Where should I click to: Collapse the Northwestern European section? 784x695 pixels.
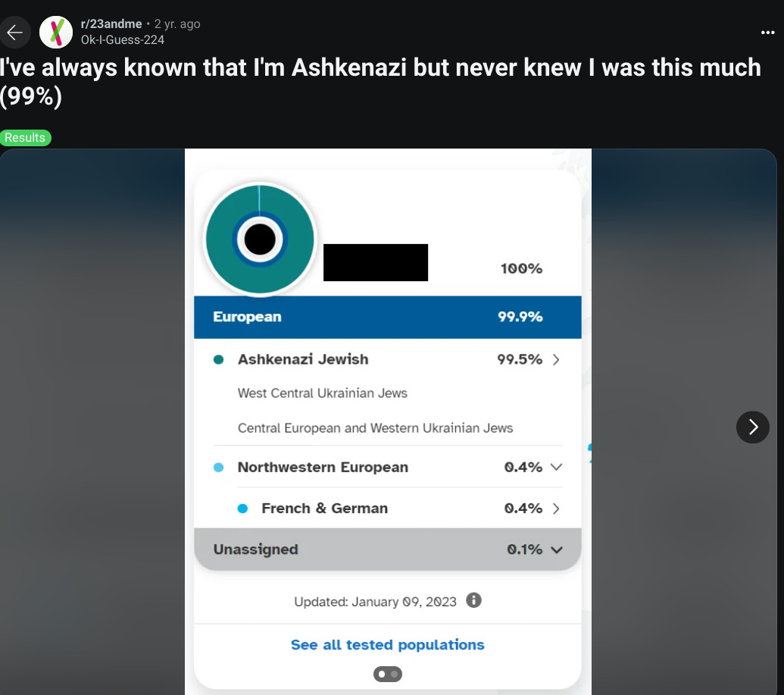point(556,468)
